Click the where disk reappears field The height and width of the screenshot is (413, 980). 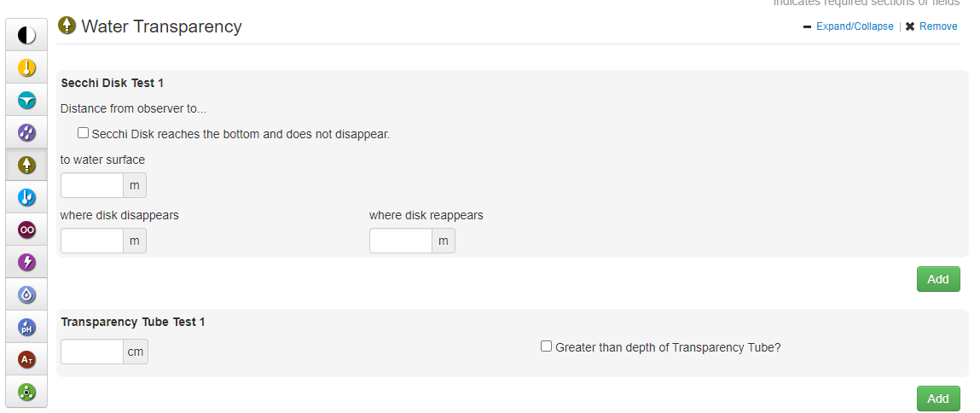coord(401,241)
